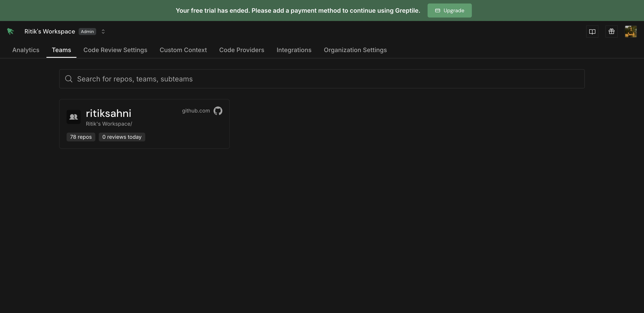Open the Greptile logo home icon
Viewport: 644px width, 313px height.
coord(10,31)
